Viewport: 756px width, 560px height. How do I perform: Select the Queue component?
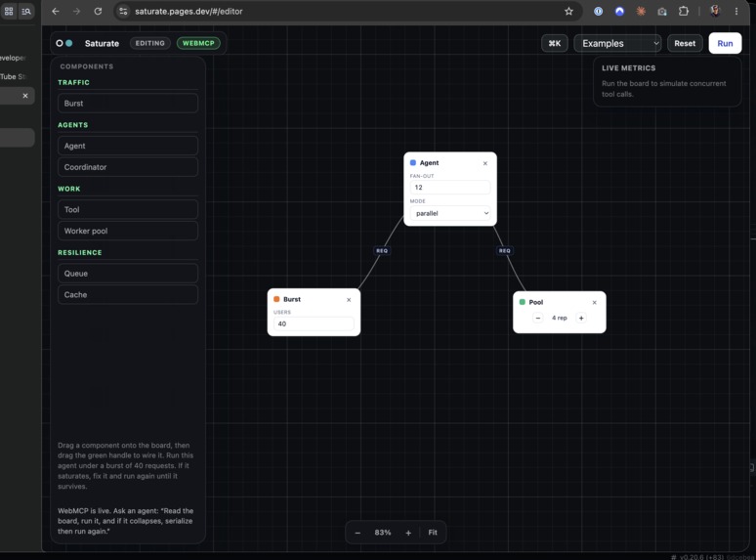click(x=128, y=273)
